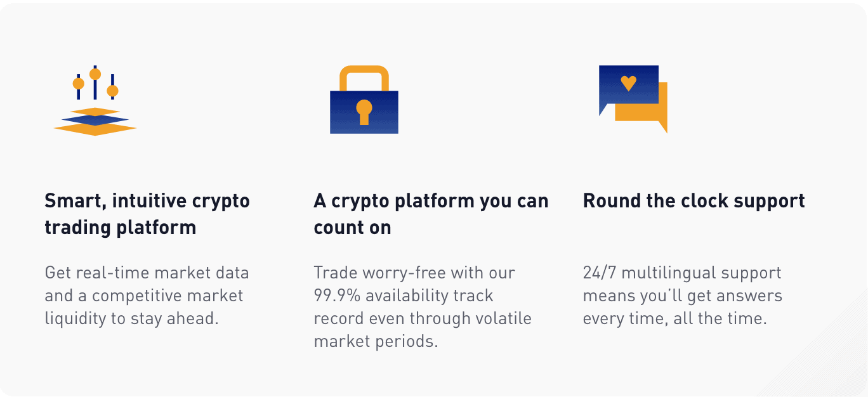868x397 pixels.
Task: Click the stacked layers beneath the sliders
Action: pyautogui.click(x=95, y=122)
